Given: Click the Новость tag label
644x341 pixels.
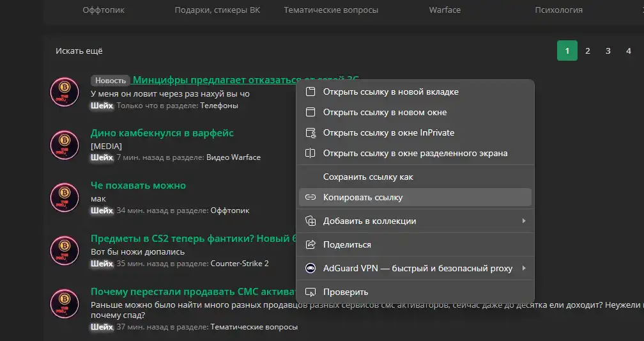Looking at the screenshot, I should pyautogui.click(x=111, y=81).
